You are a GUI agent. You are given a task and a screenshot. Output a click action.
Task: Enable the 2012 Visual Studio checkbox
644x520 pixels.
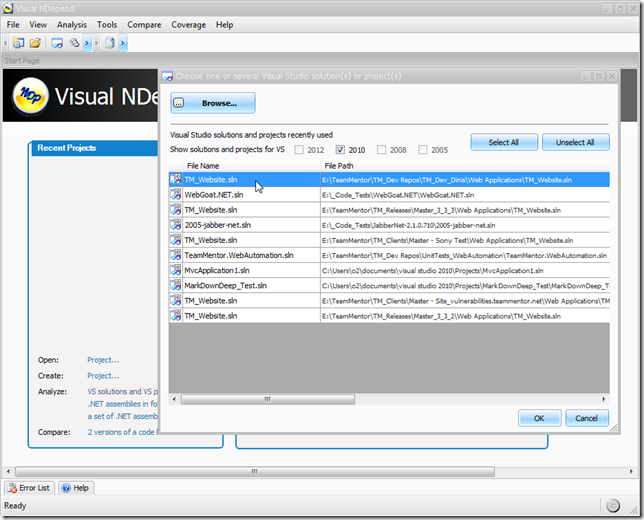click(297, 150)
